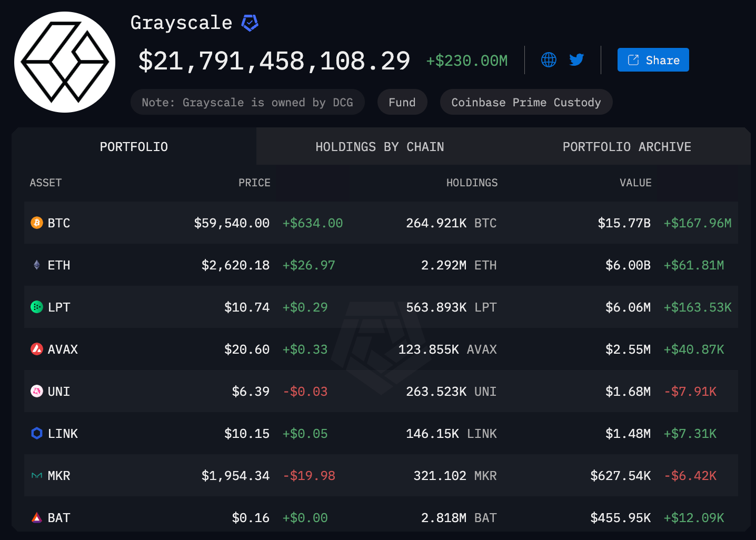The width and height of the screenshot is (756, 540).
Task: Click the +$230.00M total change
Action: coord(467,61)
